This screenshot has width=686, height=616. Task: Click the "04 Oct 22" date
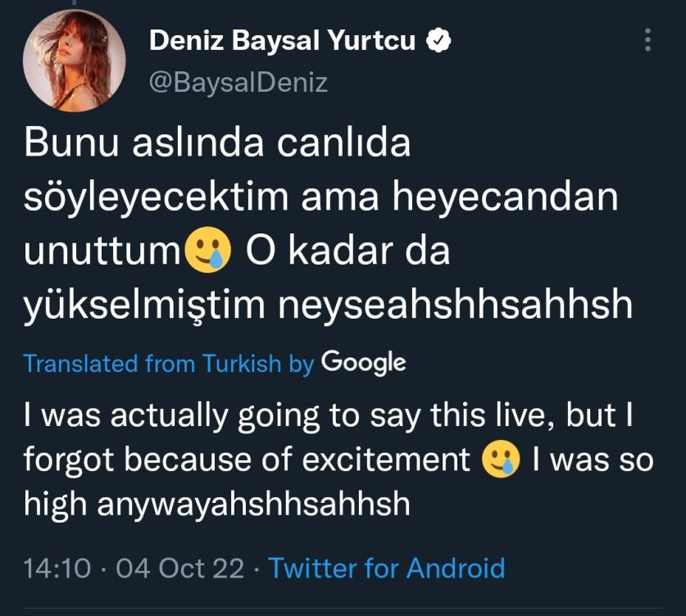click(180, 568)
